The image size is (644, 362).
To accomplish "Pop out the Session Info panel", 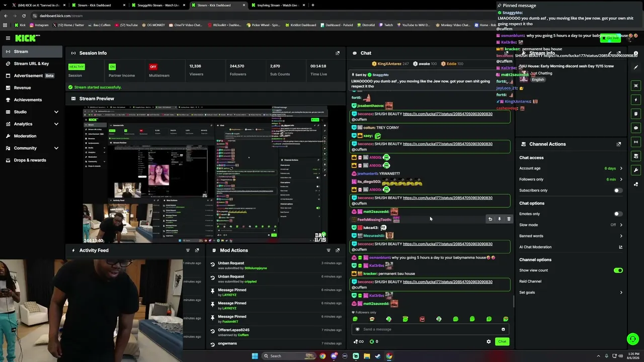I will click(338, 53).
